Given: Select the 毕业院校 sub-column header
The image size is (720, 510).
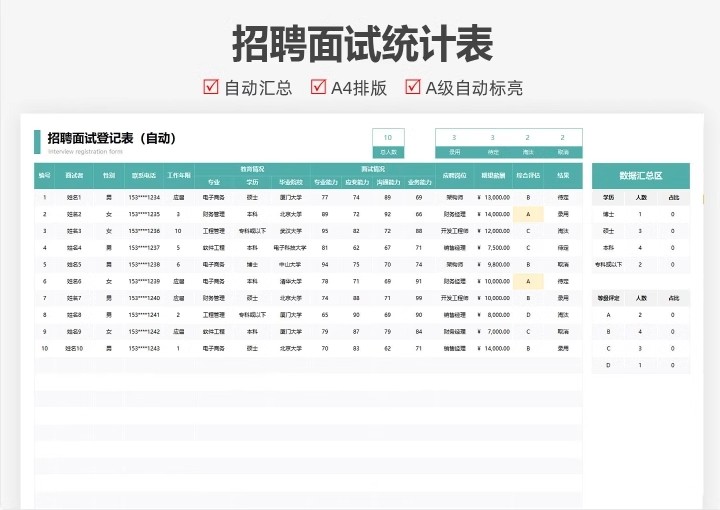Looking at the screenshot, I should pyautogui.click(x=291, y=182).
